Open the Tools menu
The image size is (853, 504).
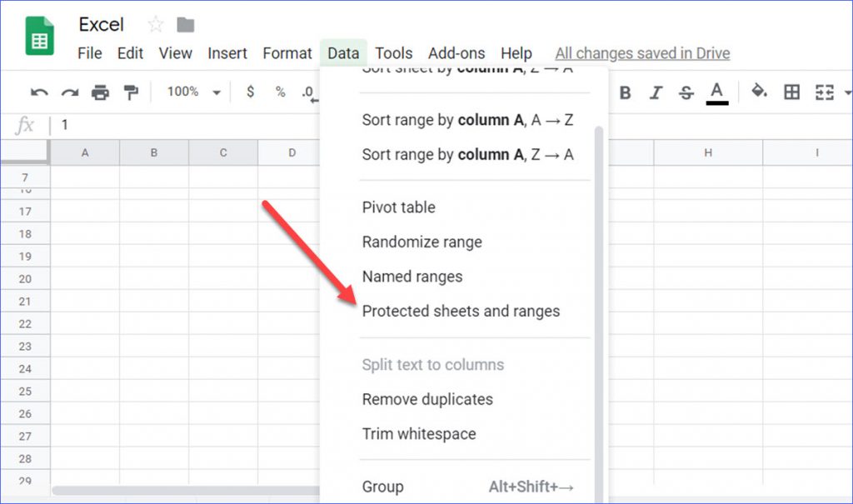[393, 52]
